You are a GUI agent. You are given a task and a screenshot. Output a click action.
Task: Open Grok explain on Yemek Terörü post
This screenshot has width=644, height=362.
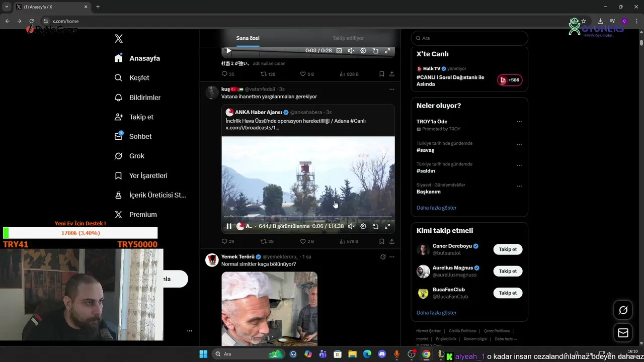pyautogui.click(x=383, y=257)
